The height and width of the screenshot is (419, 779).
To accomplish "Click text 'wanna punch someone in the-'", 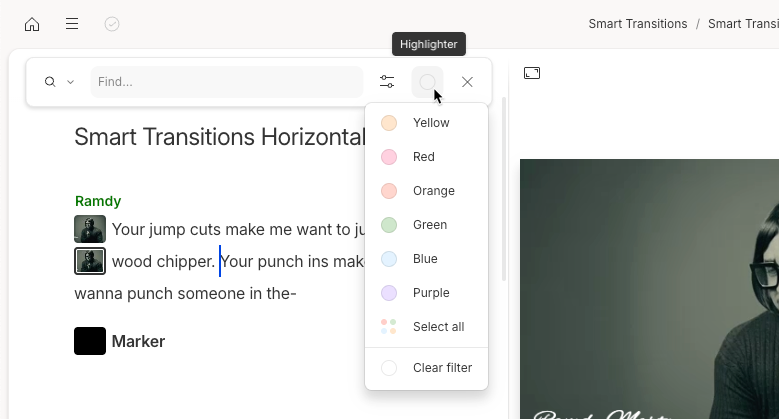I will tap(185, 293).
